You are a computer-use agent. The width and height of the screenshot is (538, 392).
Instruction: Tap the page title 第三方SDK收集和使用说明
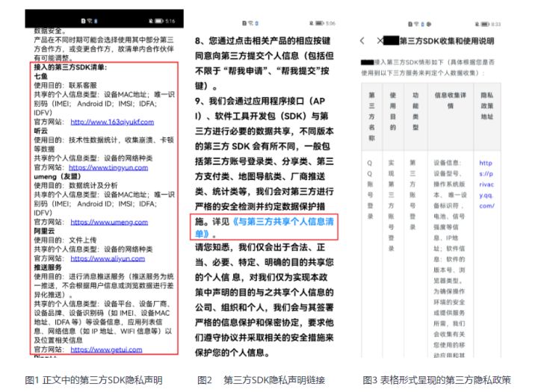pyautogui.click(x=447, y=41)
